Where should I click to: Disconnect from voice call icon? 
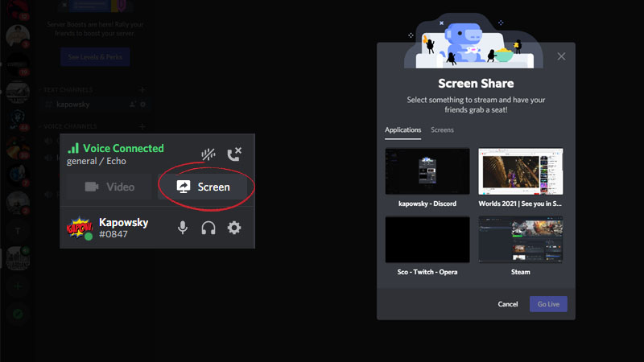(x=234, y=154)
